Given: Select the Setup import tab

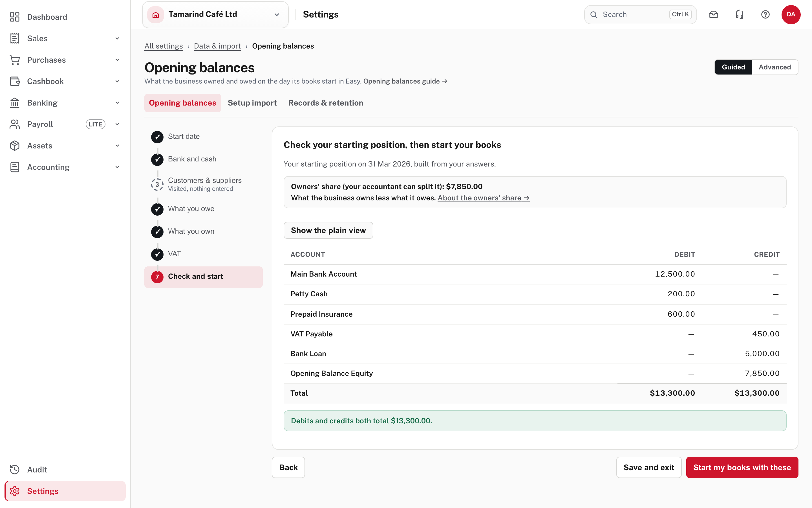Looking at the screenshot, I should point(252,103).
